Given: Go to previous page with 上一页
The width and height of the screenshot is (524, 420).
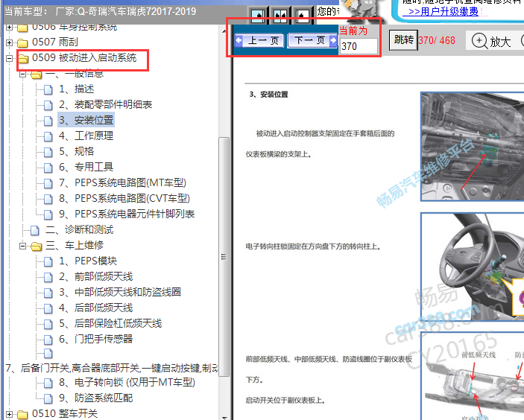Looking at the screenshot, I should pyautogui.click(x=259, y=41).
